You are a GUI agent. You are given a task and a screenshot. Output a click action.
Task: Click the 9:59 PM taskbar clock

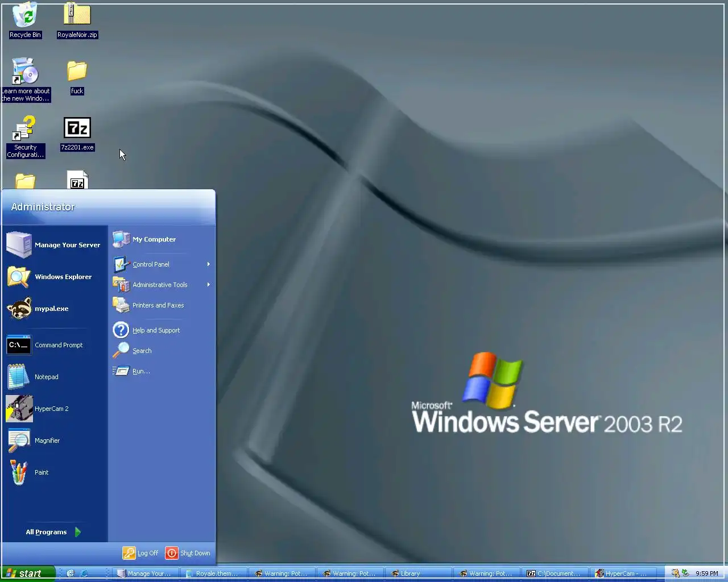[x=707, y=573]
